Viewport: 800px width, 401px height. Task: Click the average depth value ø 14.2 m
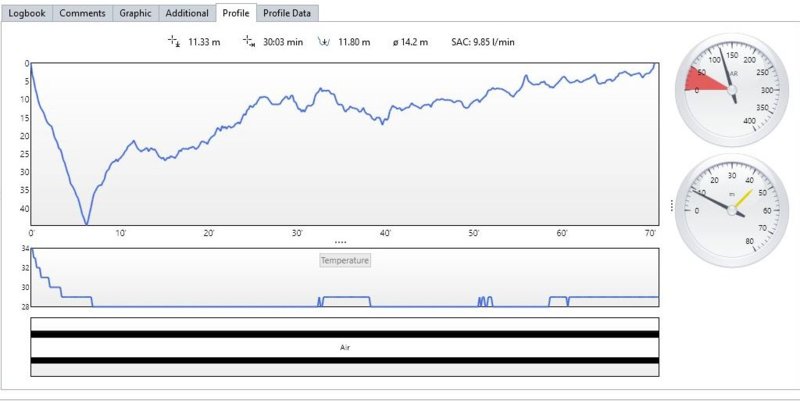(410, 42)
